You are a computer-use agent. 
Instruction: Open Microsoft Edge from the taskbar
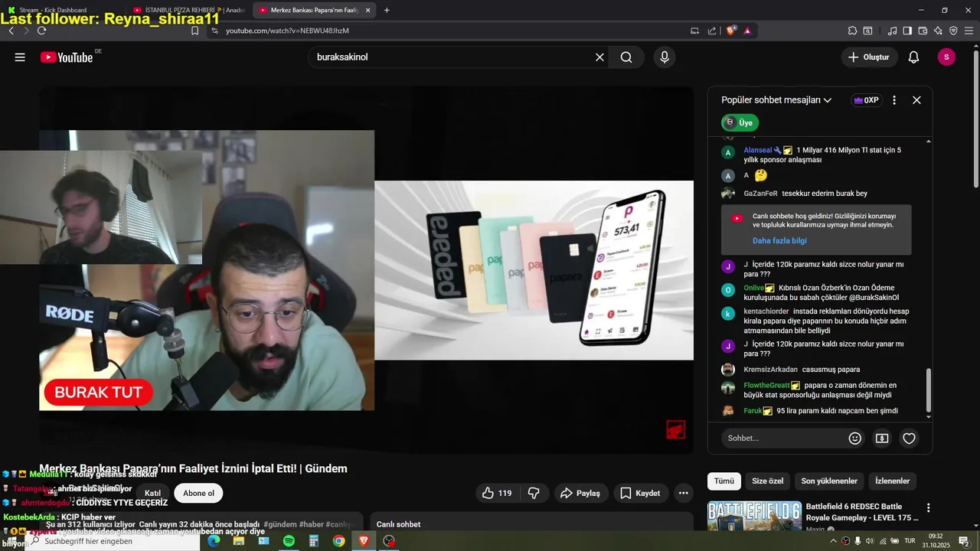(214, 541)
